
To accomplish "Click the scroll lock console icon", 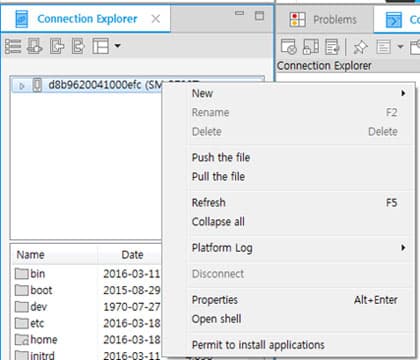I will [332, 47].
